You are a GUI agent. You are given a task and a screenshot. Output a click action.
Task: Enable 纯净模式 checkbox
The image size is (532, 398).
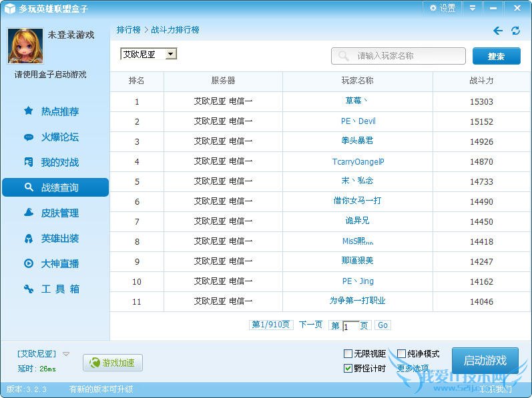tap(401, 354)
